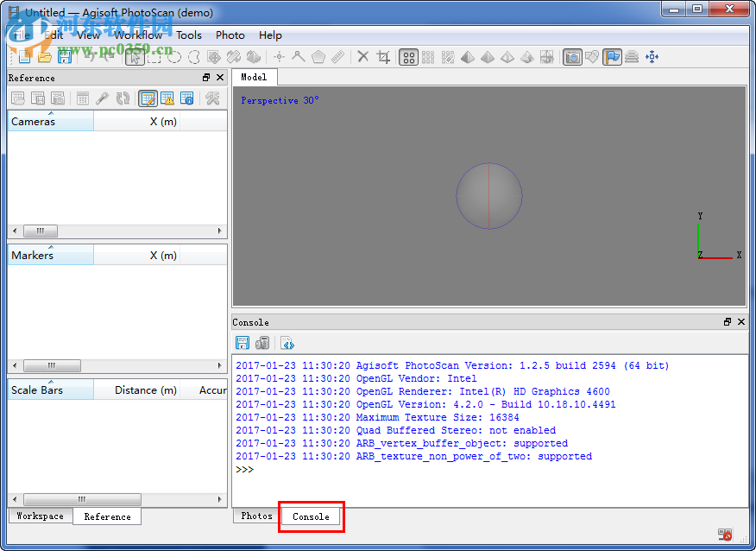
Task: Switch to the Workspace tab
Action: pyautogui.click(x=40, y=516)
